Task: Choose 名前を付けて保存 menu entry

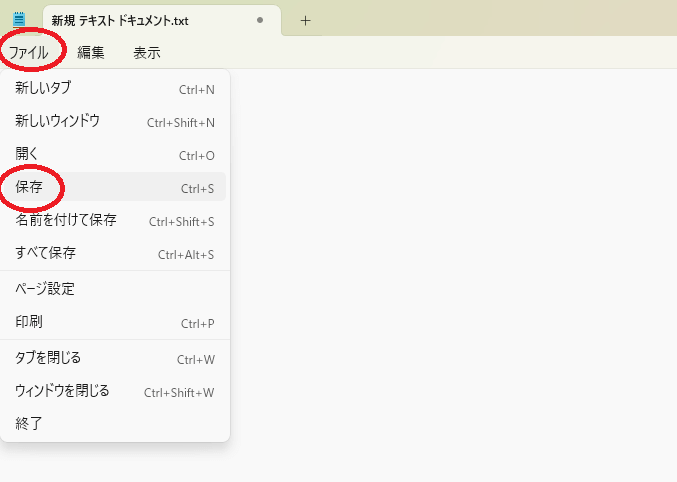Action: click(115, 220)
